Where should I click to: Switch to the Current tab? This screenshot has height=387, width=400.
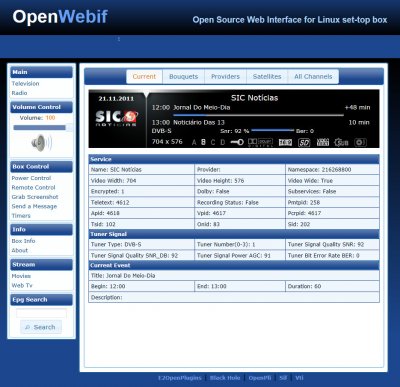click(144, 77)
